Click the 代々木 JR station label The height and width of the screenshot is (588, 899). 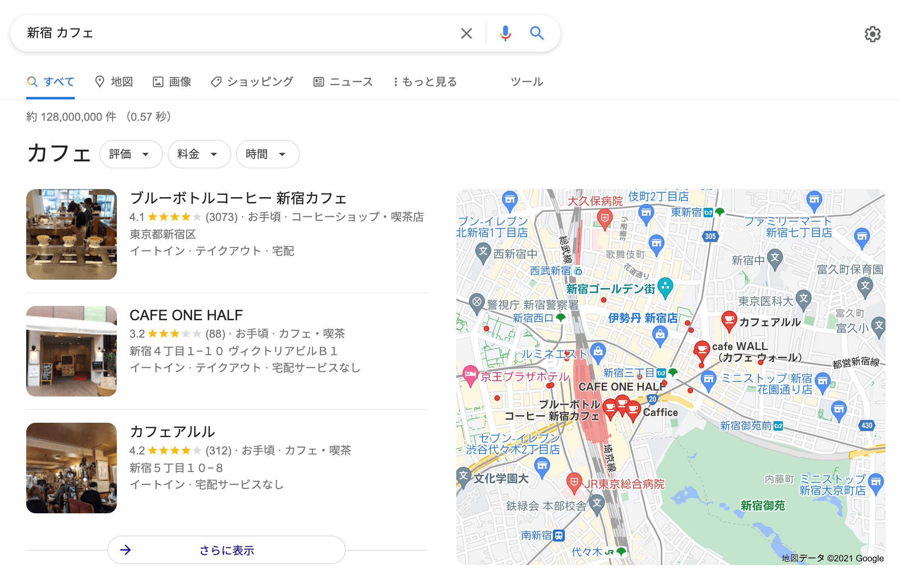[x=587, y=552]
